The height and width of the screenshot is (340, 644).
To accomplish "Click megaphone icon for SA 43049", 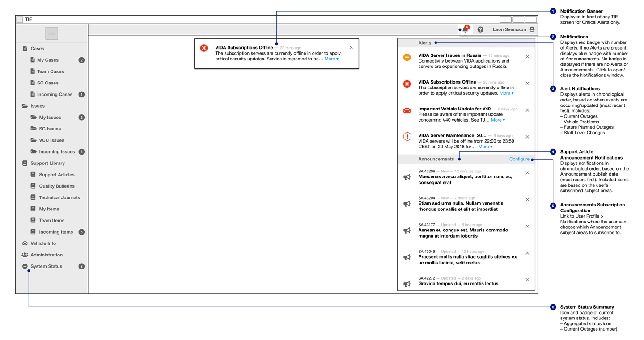I will (x=407, y=257).
